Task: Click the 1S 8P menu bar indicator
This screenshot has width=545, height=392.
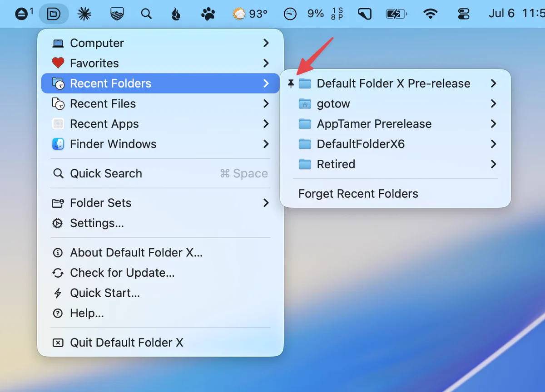Action: [337, 14]
